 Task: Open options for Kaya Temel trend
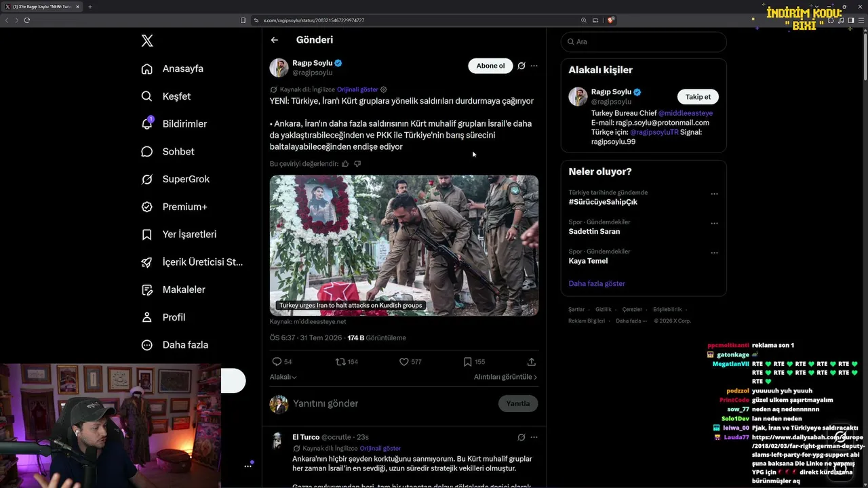(714, 253)
